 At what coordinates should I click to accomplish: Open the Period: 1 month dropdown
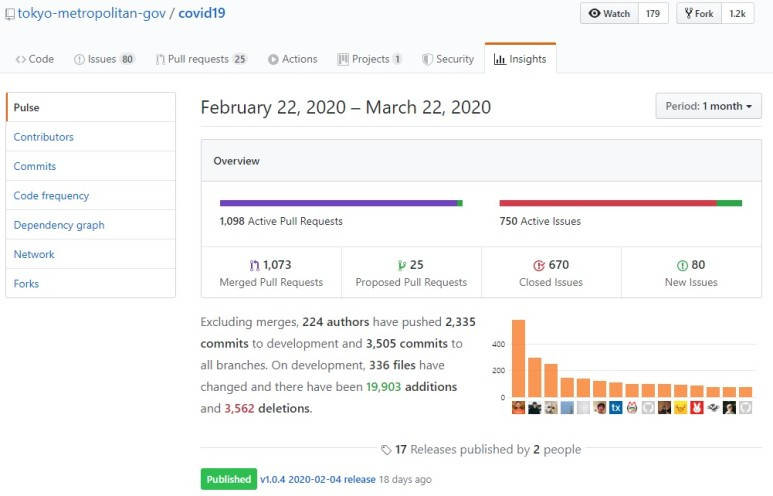coord(708,106)
